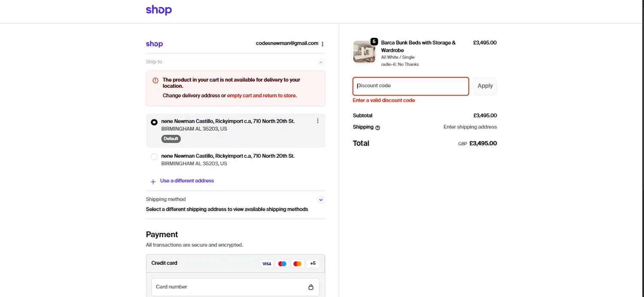Screen dimensions: 644x297
Task: Select the default Birmingham address radio button
Action: click(154, 122)
